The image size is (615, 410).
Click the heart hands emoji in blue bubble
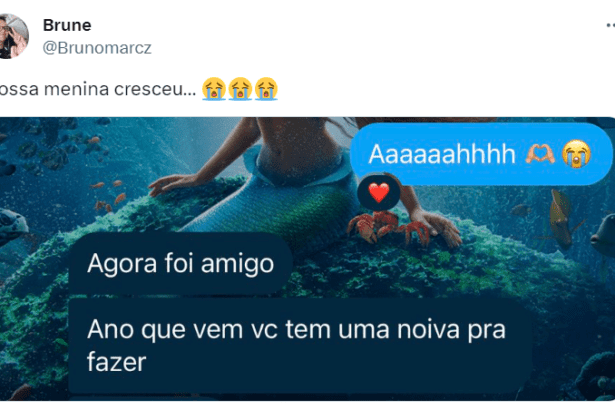540,154
